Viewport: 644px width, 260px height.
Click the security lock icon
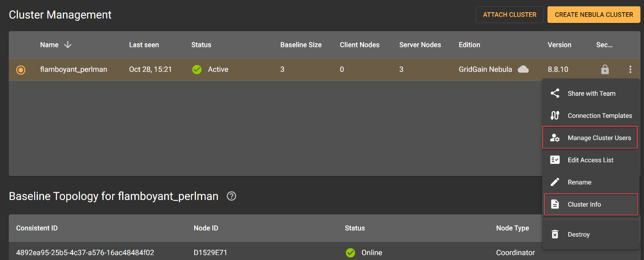coord(605,70)
